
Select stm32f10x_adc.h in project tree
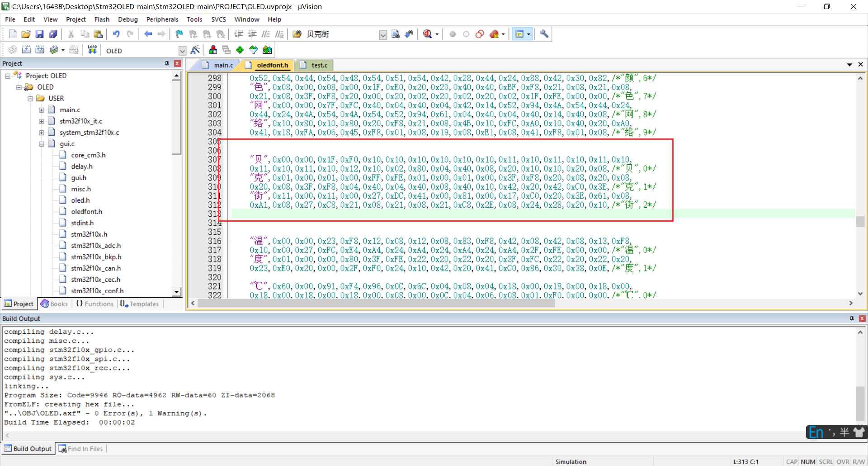[x=96, y=246]
